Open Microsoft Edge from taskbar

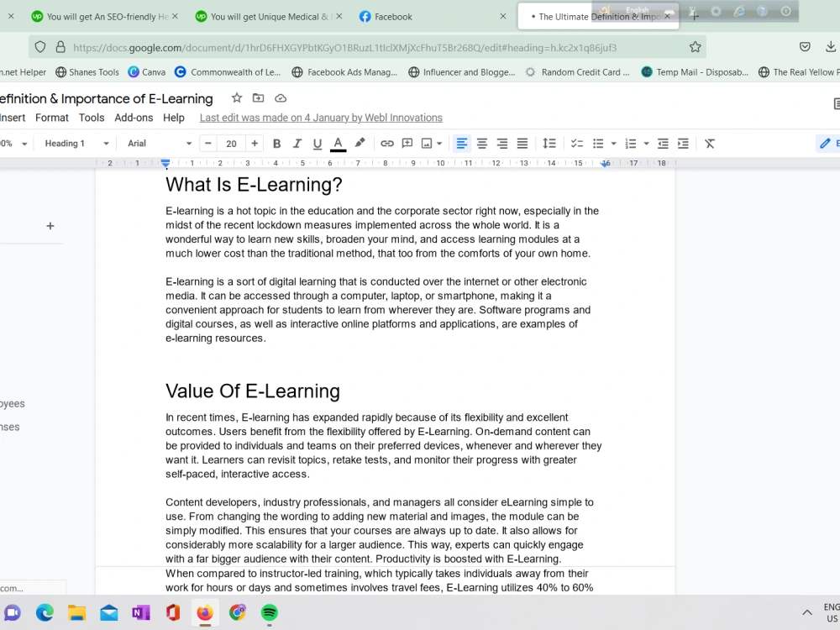tap(45, 612)
